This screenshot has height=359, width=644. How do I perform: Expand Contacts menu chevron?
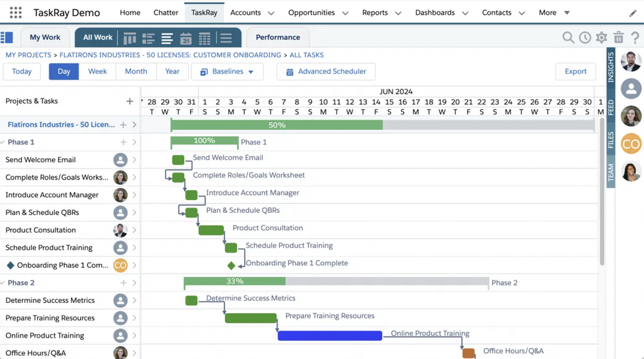tap(522, 13)
